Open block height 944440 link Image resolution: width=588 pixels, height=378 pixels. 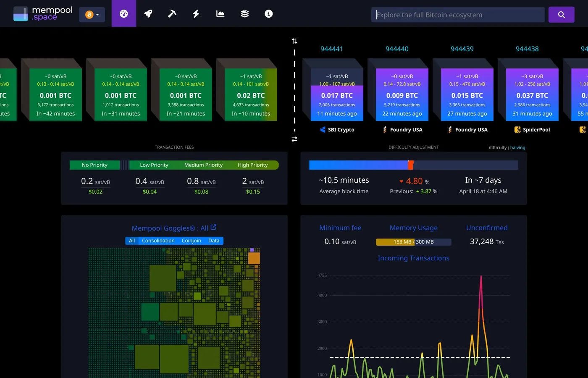click(397, 49)
